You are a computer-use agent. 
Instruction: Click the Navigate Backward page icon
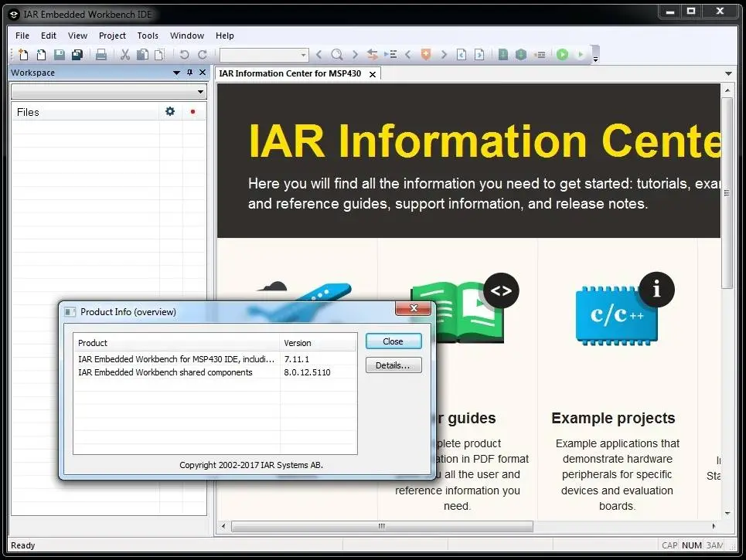[462, 55]
